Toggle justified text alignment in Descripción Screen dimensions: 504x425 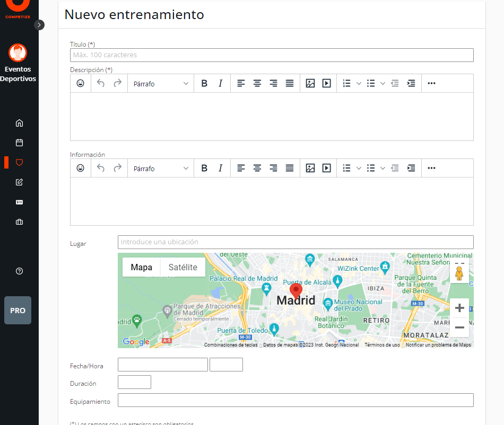tap(289, 83)
